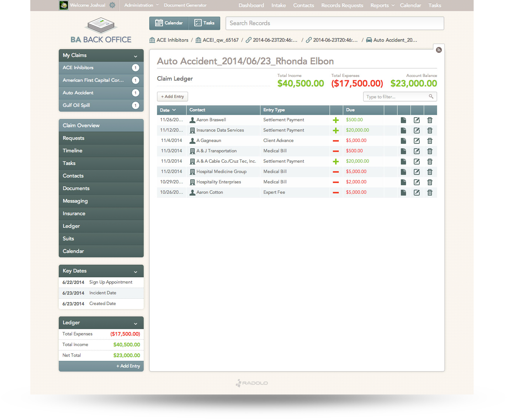Click the magnifier icon in filter box
Viewport: 508px width, 420px height.
431,96
